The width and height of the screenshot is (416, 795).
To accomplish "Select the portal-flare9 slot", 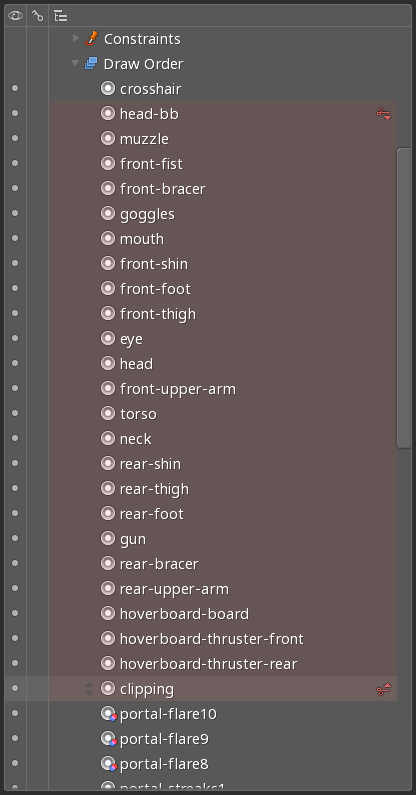I will [164, 739].
